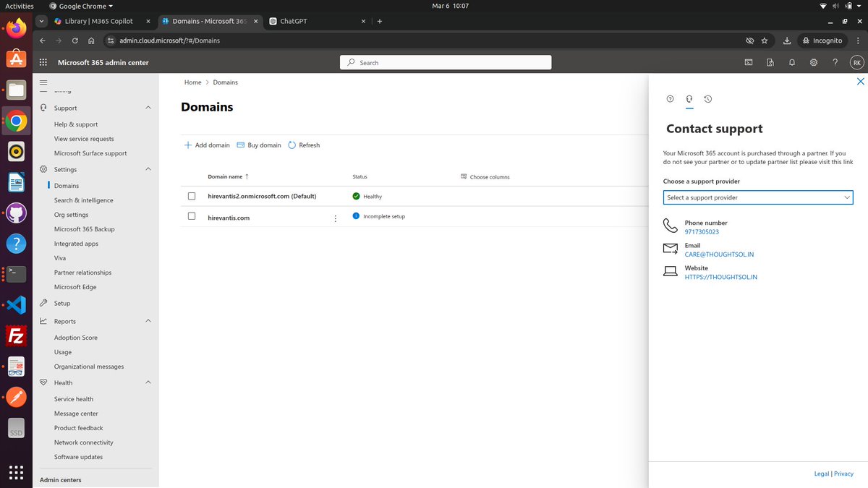
Task: Click Home breadcrumb link
Action: point(192,82)
